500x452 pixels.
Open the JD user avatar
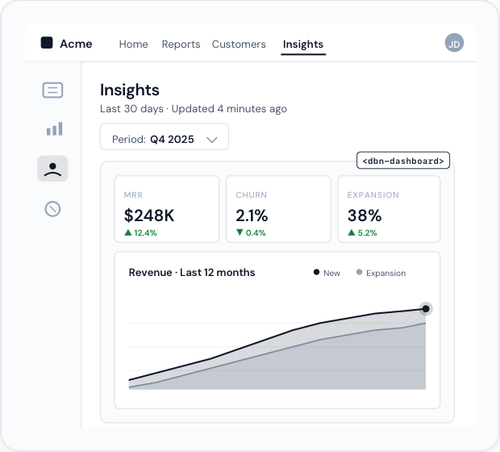454,43
